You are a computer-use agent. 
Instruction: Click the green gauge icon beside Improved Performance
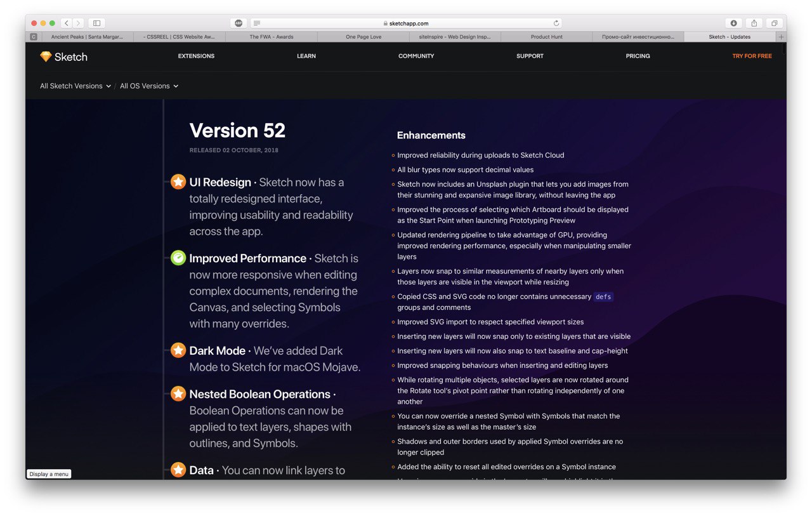(x=178, y=258)
